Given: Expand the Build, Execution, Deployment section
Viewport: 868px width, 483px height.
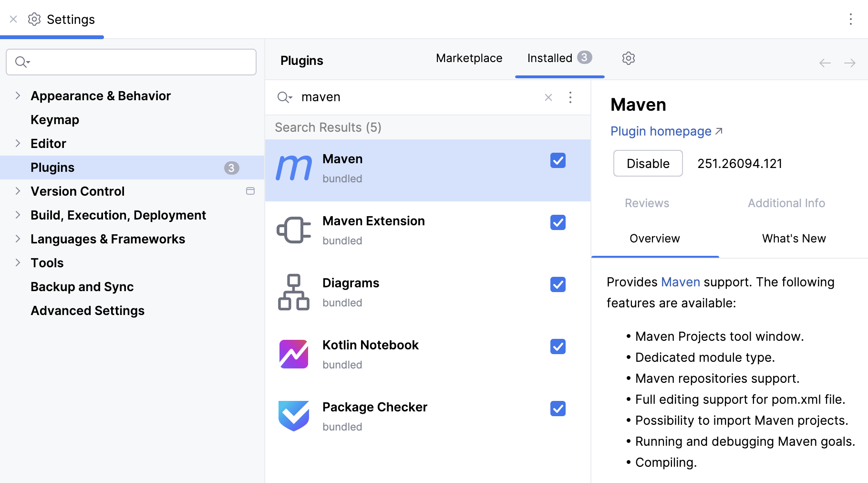Looking at the screenshot, I should (x=18, y=215).
